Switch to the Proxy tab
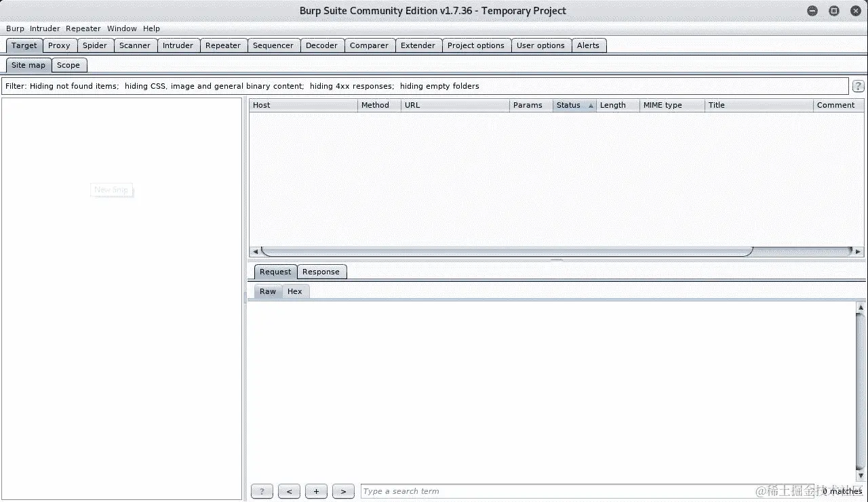 (59, 45)
